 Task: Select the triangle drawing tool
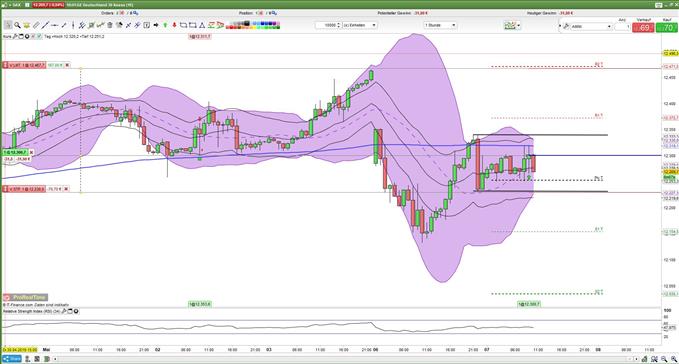pyautogui.click(x=201, y=25)
